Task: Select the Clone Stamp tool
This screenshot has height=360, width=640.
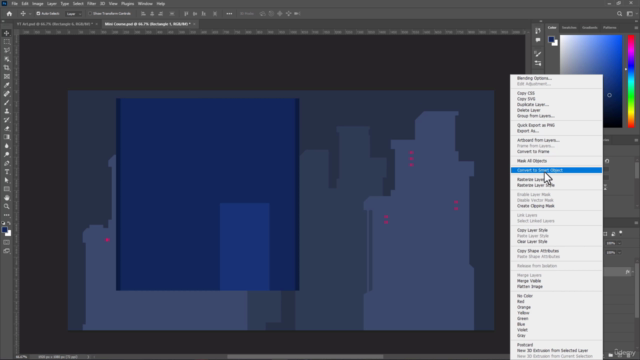Action: (7, 111)
